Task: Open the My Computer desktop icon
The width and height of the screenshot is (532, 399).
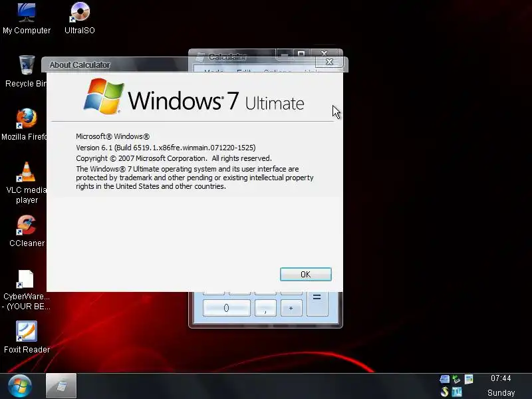Action: tap(27, 19)
